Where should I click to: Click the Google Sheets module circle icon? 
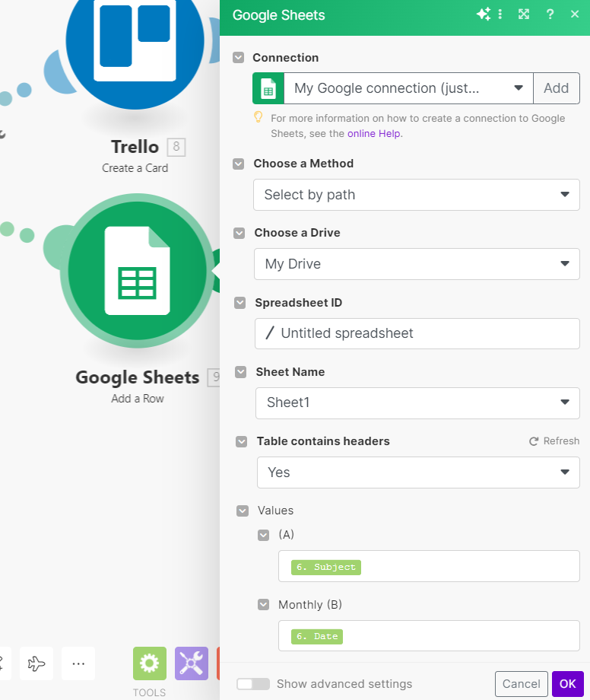click(x=138, y=271)
